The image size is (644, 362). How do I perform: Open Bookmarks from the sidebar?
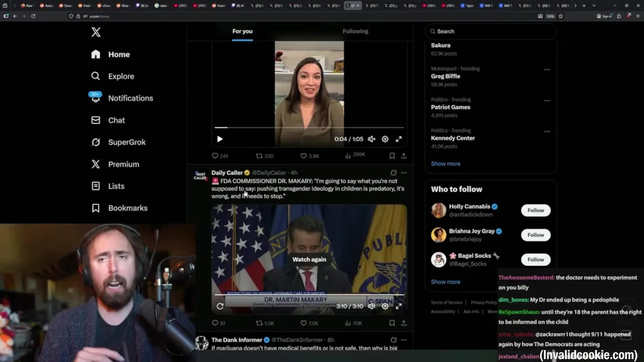coord(119,208)
